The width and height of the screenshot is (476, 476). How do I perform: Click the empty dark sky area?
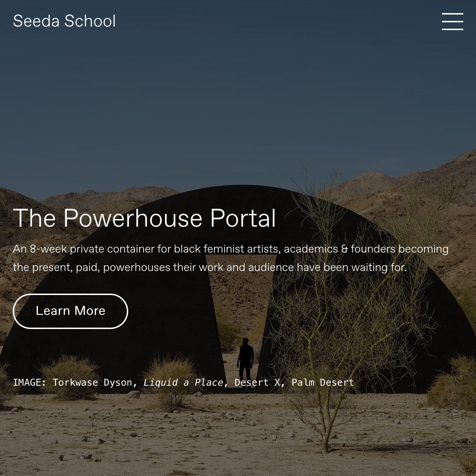[x=238, y=99]
